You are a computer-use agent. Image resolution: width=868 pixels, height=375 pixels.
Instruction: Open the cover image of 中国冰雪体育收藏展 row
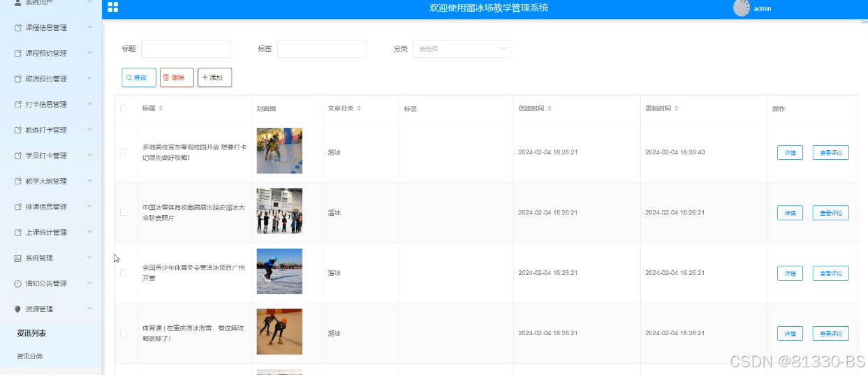(x=279, y=211)
